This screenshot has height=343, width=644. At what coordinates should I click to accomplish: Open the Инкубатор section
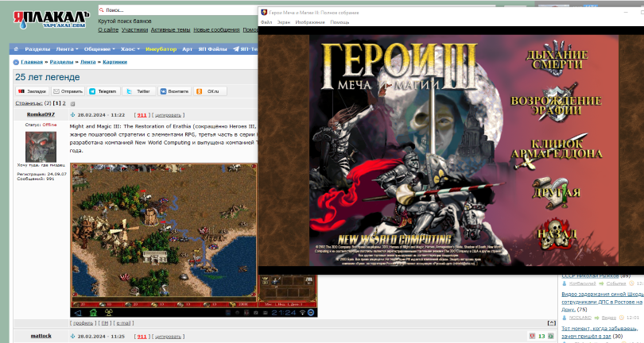tap(161, 48)
